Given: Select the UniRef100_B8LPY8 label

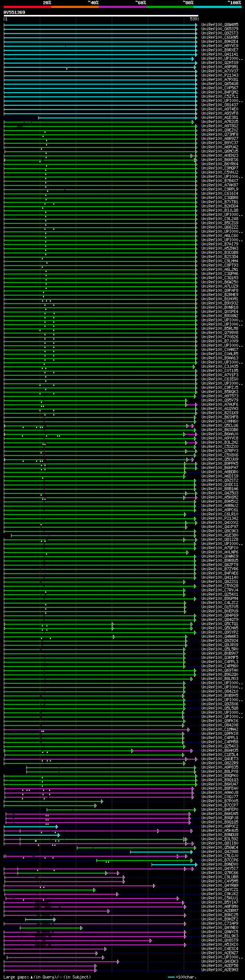Looking at the screenshot, I should pyautogui.click(x=220, y=772).
